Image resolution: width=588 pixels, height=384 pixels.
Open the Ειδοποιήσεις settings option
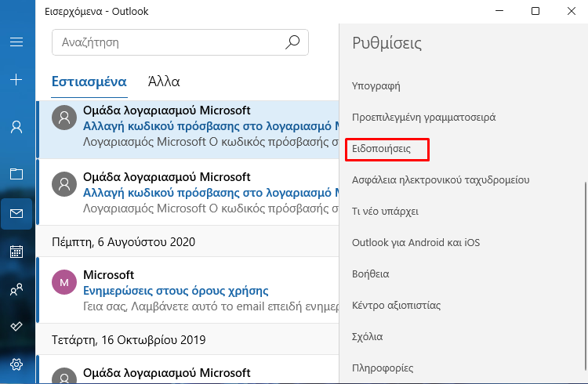click(x=381, y=149)
